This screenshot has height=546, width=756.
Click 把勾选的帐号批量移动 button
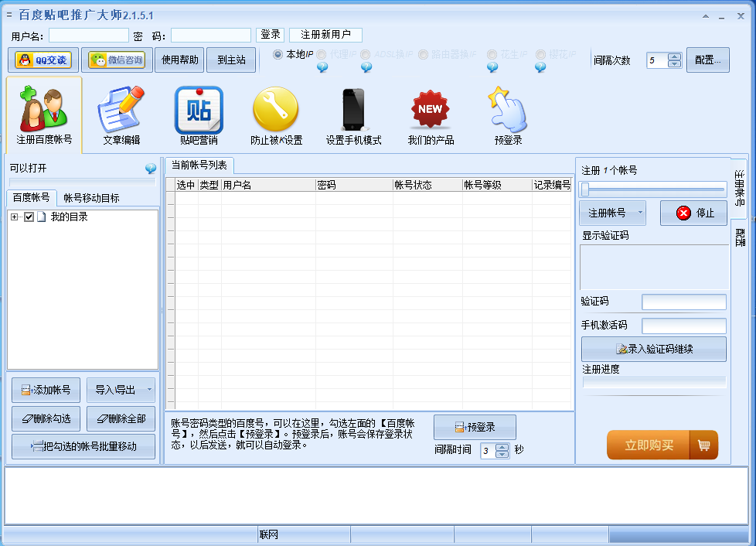click(x=83, y=446)
